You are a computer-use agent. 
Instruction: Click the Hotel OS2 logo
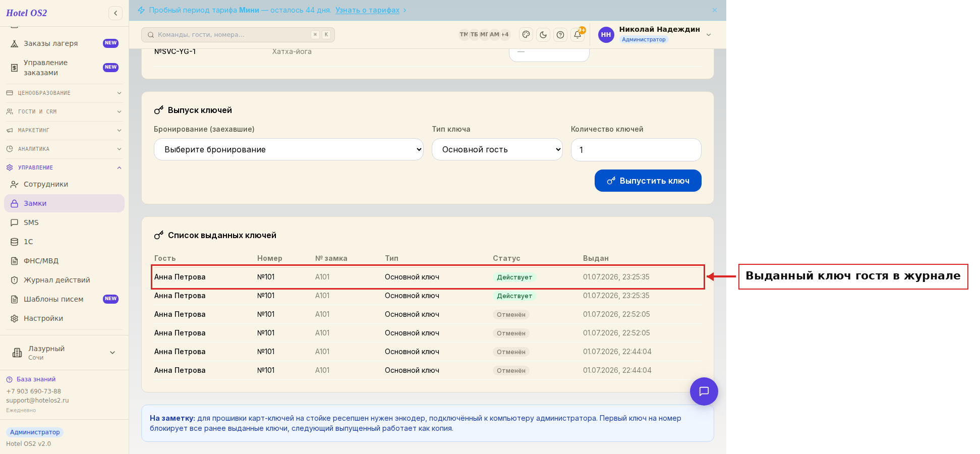point(27,13)
